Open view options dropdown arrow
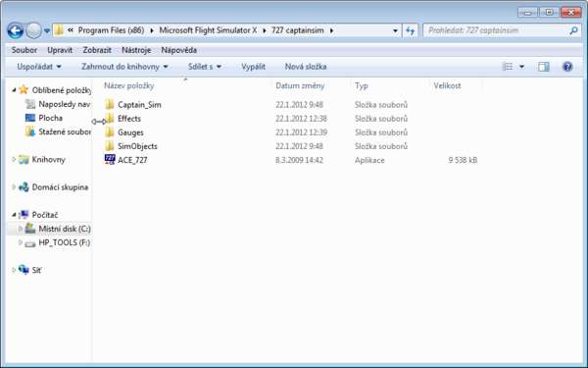Viewport: 588px width, 368px height. (x=521, y=67)
